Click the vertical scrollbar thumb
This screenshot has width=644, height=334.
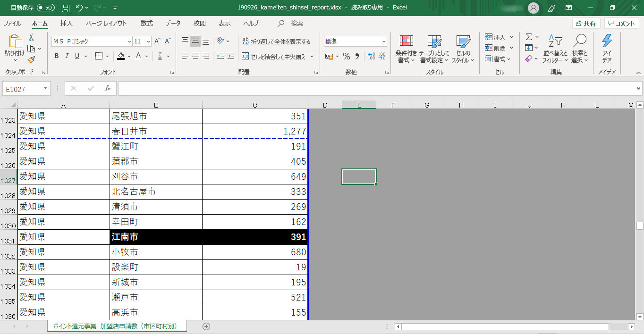[x=640, y=225]
